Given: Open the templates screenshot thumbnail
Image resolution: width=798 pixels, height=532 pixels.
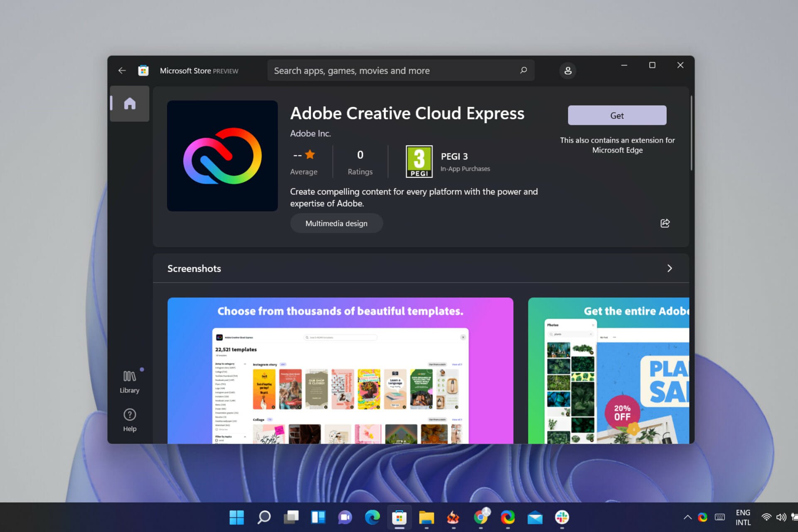Looking at the screenshot, I should (x=340, y=370).
